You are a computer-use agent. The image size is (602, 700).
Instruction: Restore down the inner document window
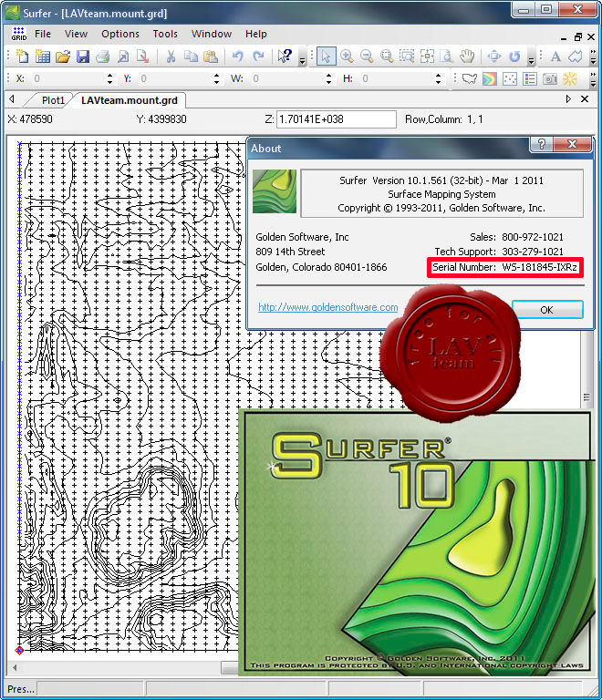coord(578,37)
